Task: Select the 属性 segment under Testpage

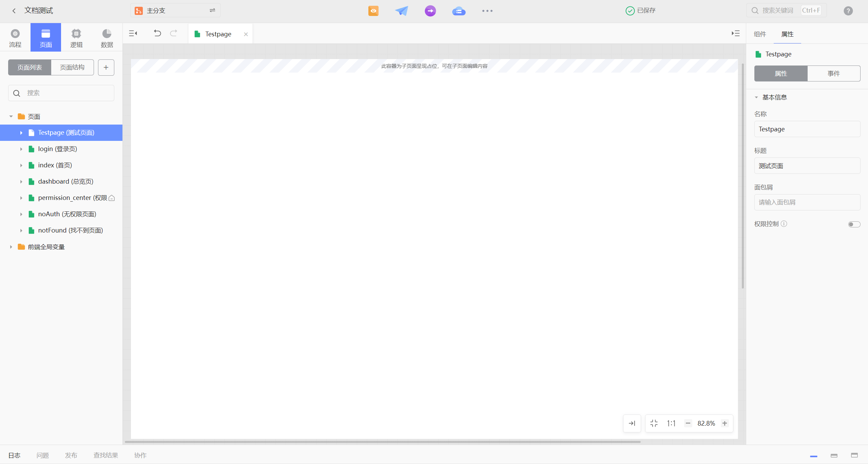Action: (780, 73)
